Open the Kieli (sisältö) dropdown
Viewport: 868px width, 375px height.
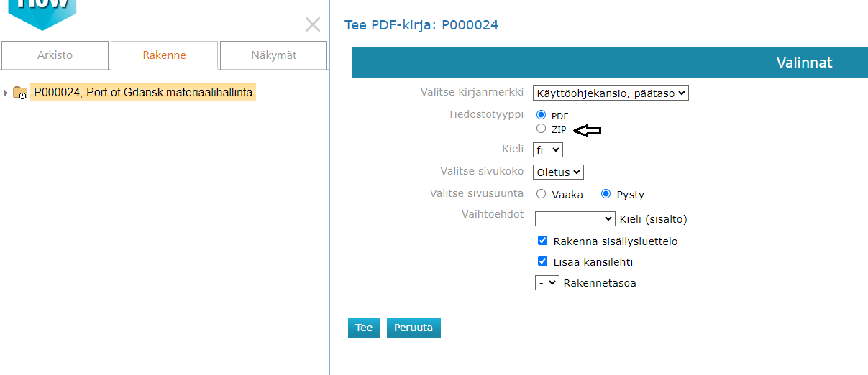click(574, 218)
